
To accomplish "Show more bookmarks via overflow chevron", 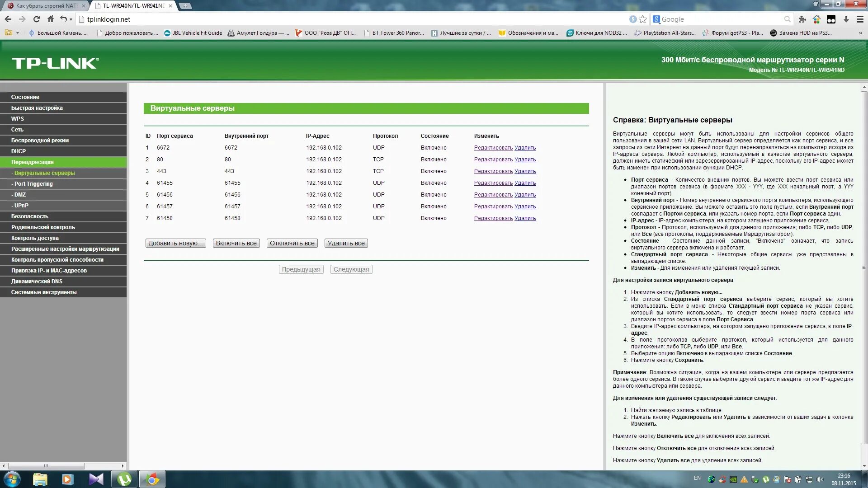I will (860, 33).
